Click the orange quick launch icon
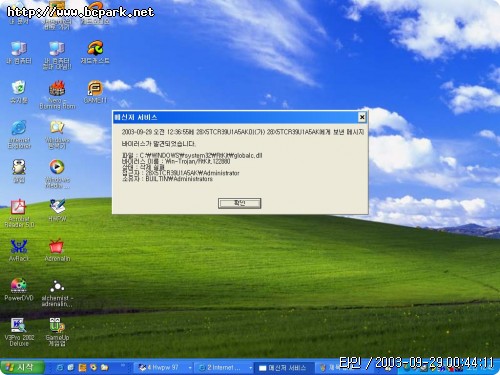Screen dimensions: 500x375 (82, 368)
